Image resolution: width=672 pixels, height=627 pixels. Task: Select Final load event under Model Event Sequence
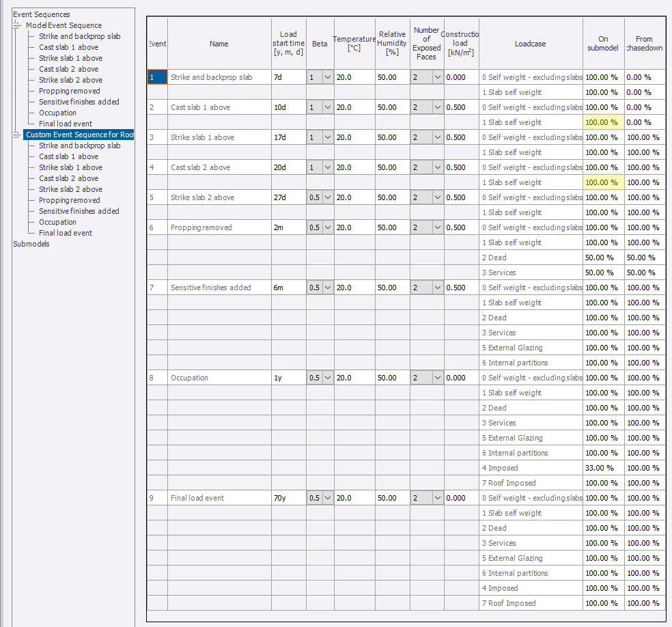click(x=66, y=124)
